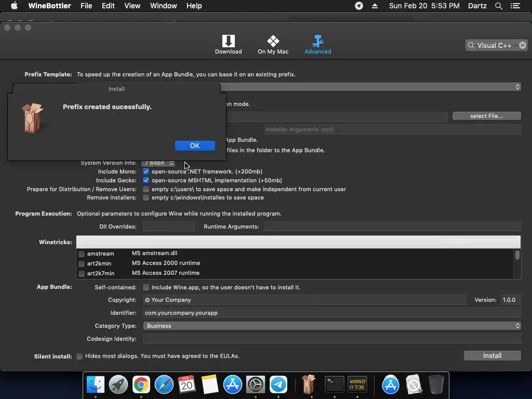
Task: Click the date and time in menu bar
Action: [x=424, y=6]
